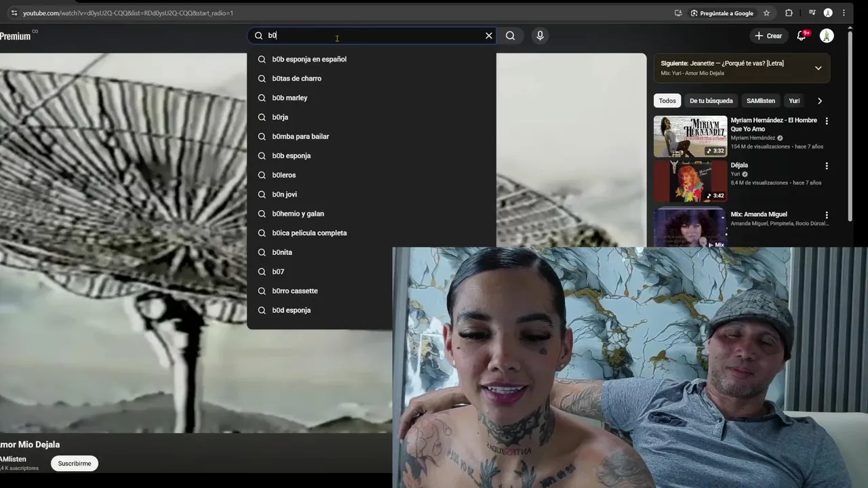Choose the 'b0leros' suggestion
The width and height of the screenshot is (868, 488).
click(x=372, y=175)
